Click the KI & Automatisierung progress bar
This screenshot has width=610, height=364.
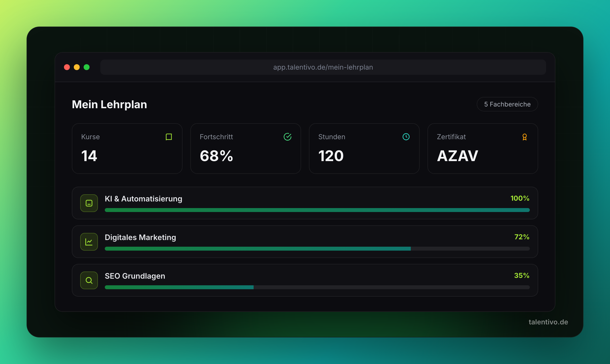coord(317,210)
